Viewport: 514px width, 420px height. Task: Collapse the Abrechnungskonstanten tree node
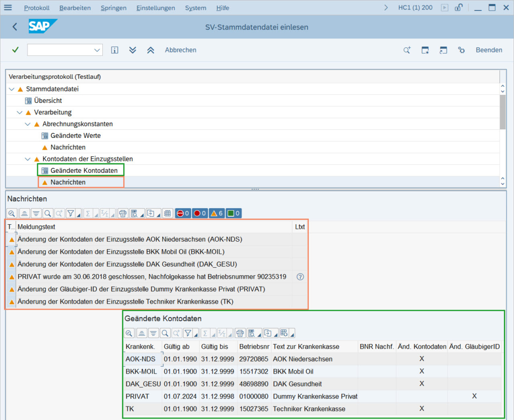click(x=28, y=124)
